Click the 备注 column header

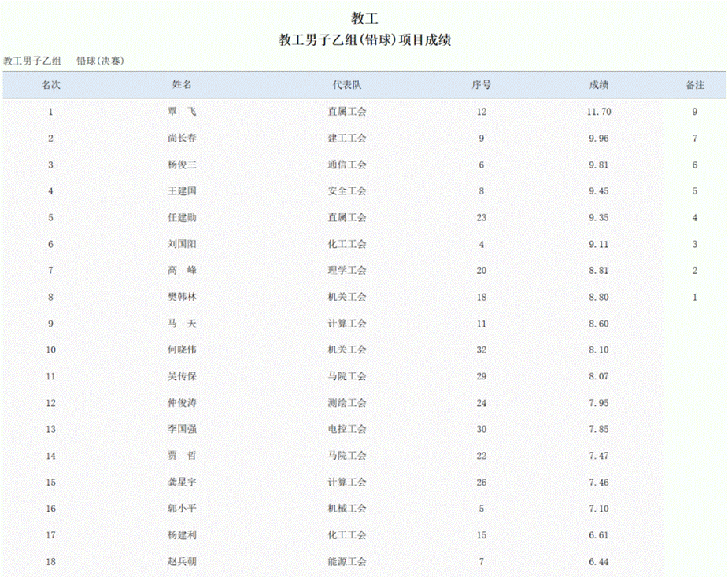(695, 85)
